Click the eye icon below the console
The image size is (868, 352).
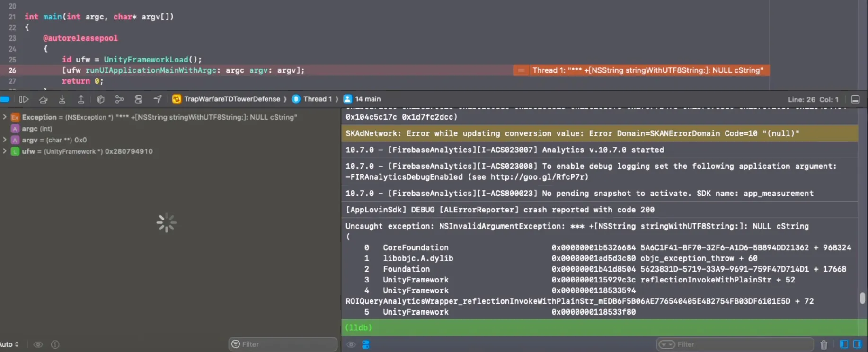point(351,344)
